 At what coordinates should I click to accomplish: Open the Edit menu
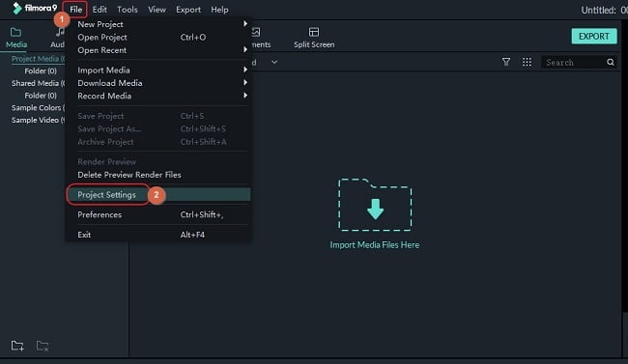(x=100, y=10)
